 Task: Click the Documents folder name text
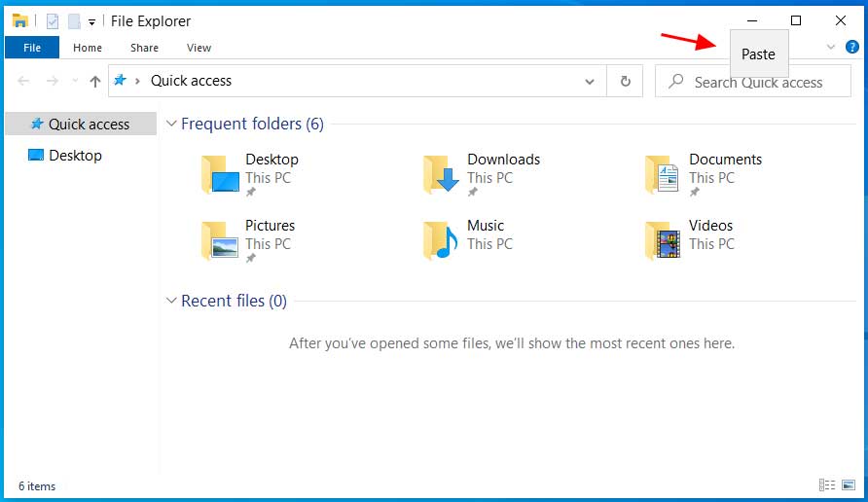[x=725, y=160]
